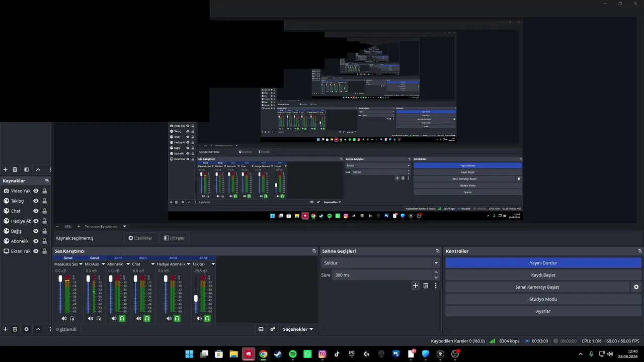Adjust the Hediye Abonelik volume fader
Viewport: 644px width, 362px height.
(166, 279)
